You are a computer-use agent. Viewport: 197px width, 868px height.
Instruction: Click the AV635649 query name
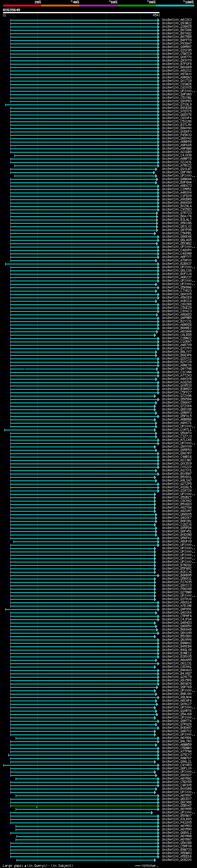11,10
